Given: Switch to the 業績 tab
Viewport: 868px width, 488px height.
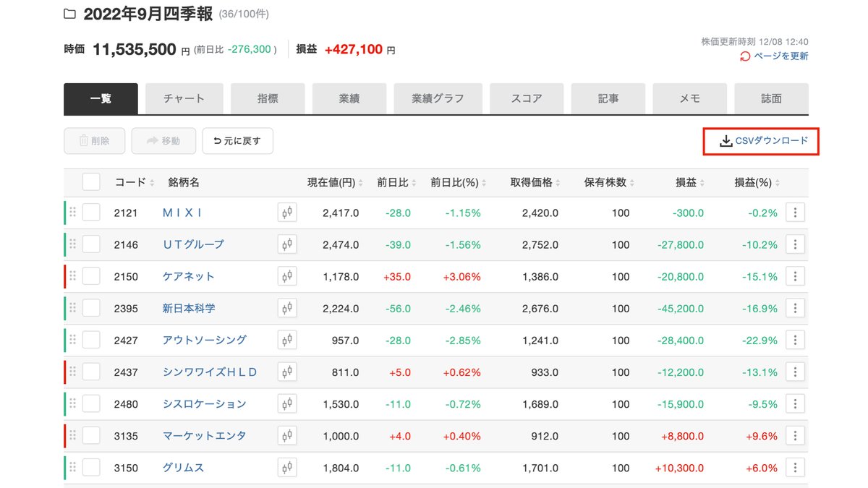Looking at the screenshot, I should [349, 98].
